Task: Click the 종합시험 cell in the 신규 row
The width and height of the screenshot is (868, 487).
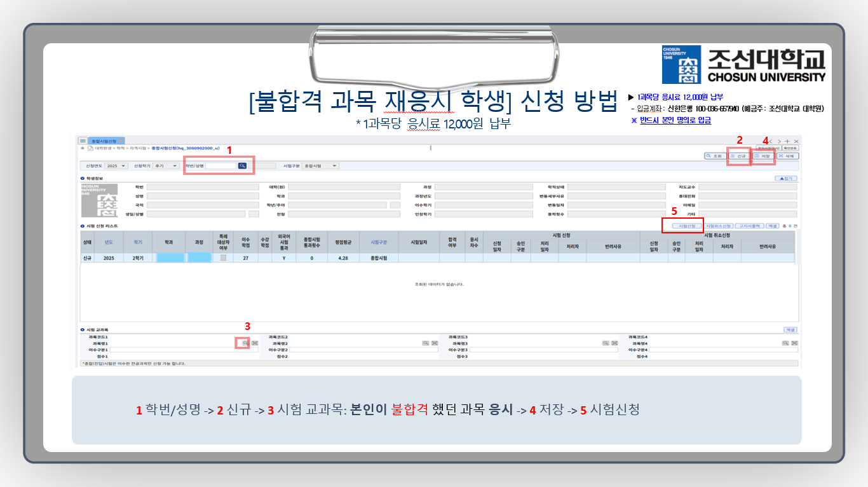Action: [x=379, y=258]
